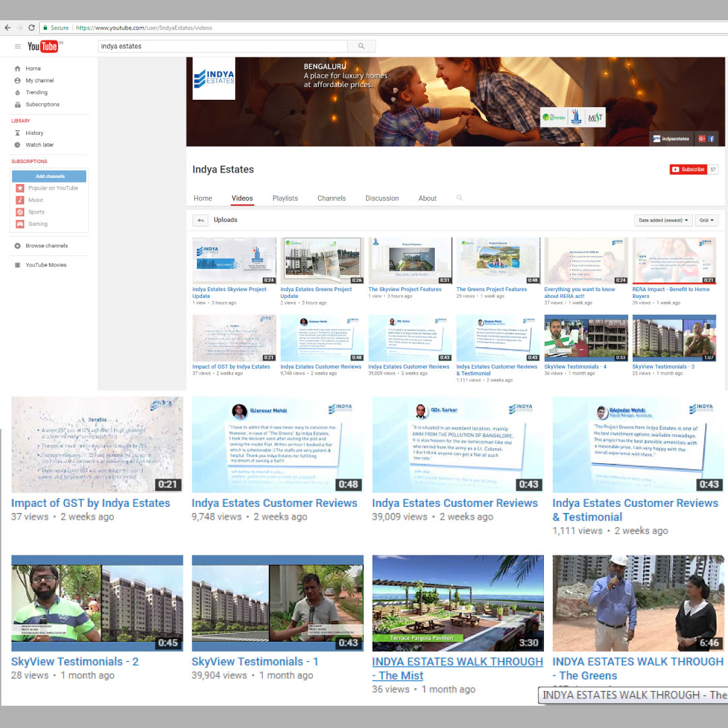Open the Terrace Pergola Pavilion thumbnail
This screenshot has width=728, height=728.
[x=458, y=603]
